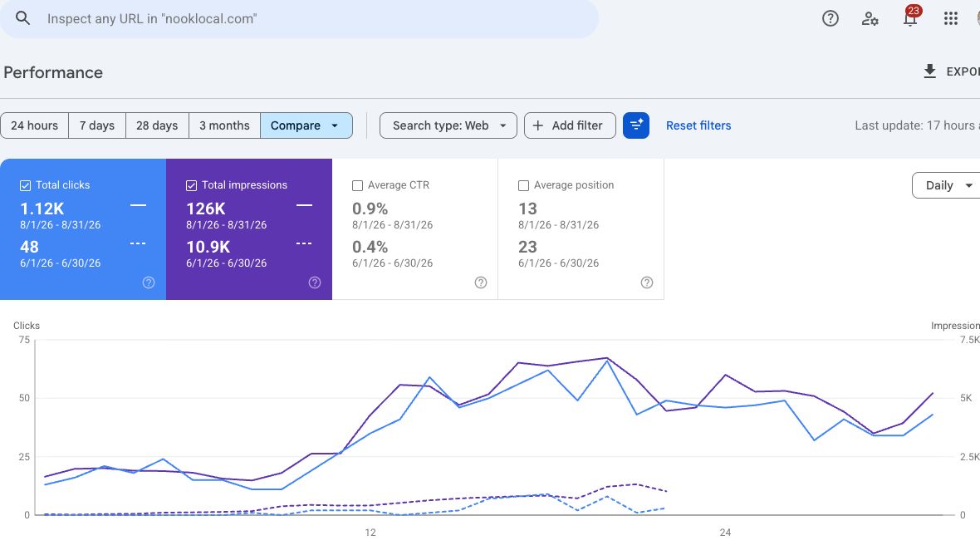Viewport: 980px width, 555px height.
Task: Toggle the Total clicks checkbox
Action: tap(26, 185)
